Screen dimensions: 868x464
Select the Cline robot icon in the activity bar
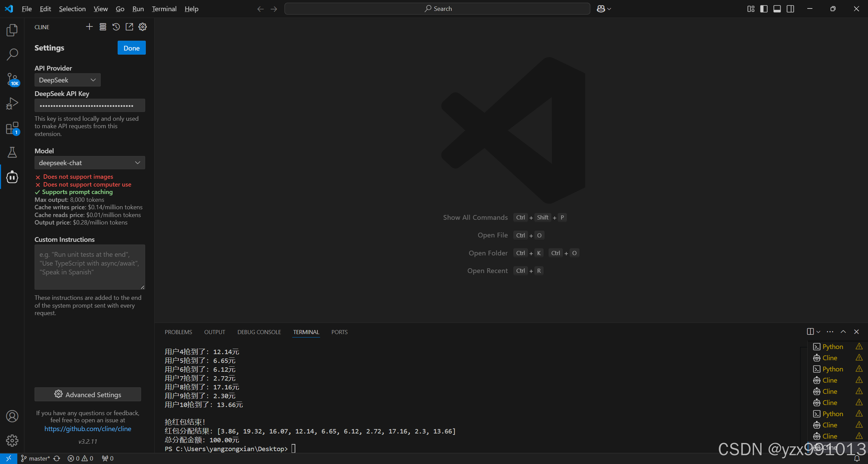[12, 177]
